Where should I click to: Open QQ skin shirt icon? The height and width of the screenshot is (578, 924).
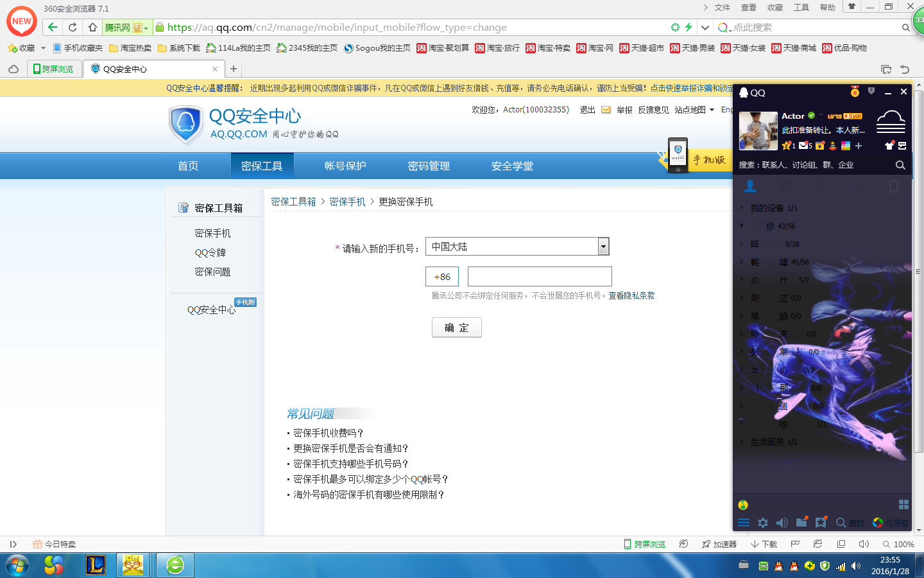pos(889,146)
